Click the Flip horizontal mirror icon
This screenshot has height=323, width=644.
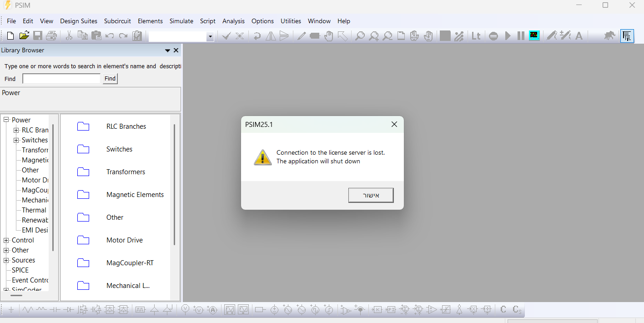(x=271, y=35)
